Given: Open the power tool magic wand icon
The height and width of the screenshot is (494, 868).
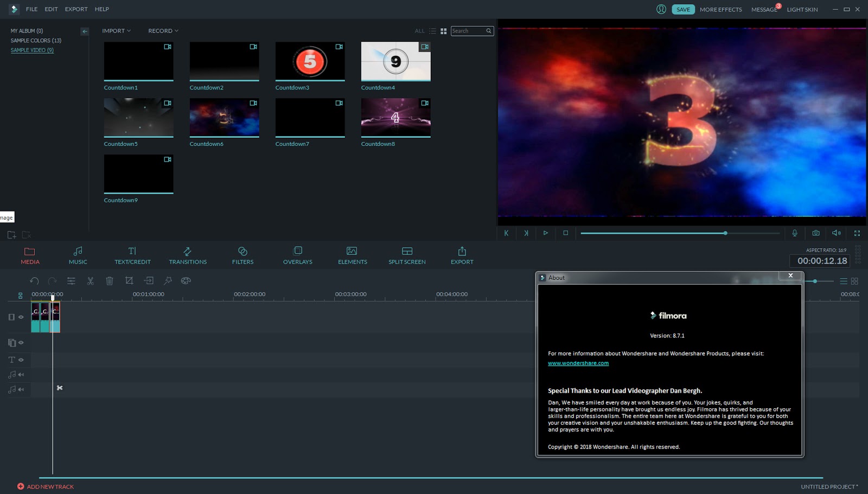Looking at the screenshot, I should pos(168,281).
